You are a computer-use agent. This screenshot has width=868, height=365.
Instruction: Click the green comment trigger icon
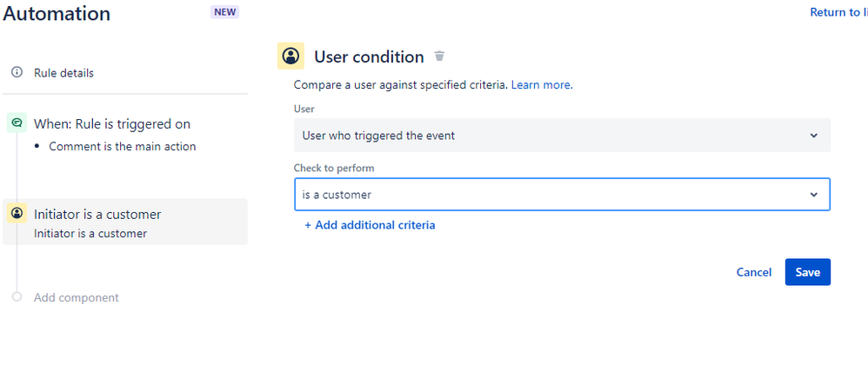[x=17, y=123]
